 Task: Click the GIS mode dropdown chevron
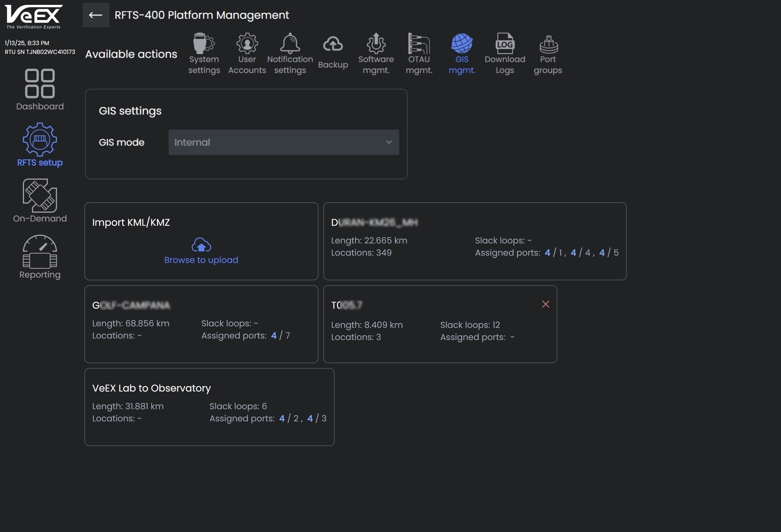tap(389, 142)
